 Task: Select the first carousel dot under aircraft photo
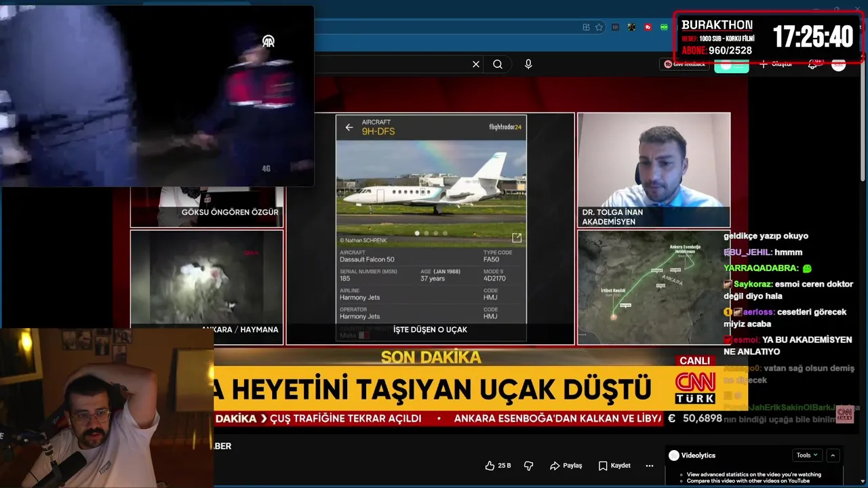pos(417,233)
